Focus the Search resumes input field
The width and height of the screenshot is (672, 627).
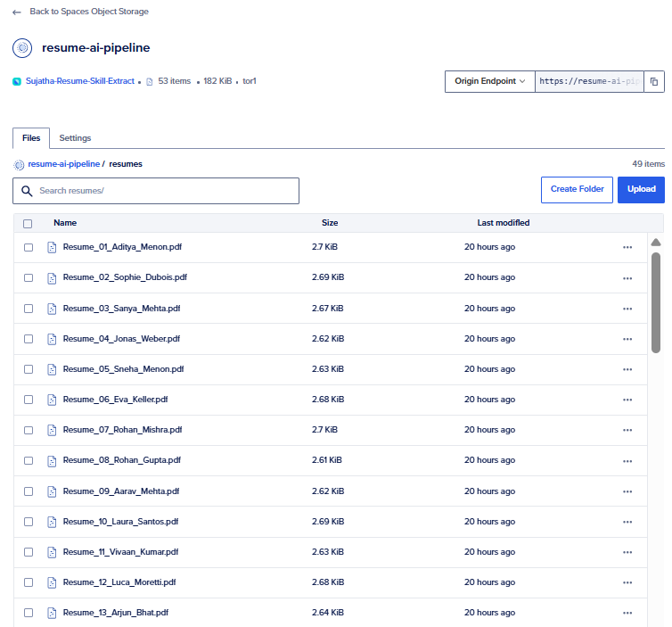click(x=165, y=191)
